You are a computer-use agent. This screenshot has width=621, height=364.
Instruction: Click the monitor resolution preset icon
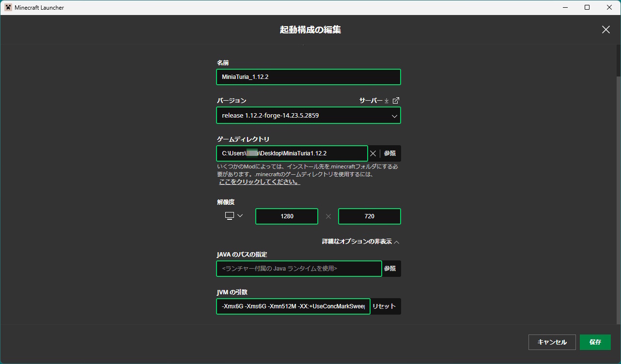click(x=230, y=216)
